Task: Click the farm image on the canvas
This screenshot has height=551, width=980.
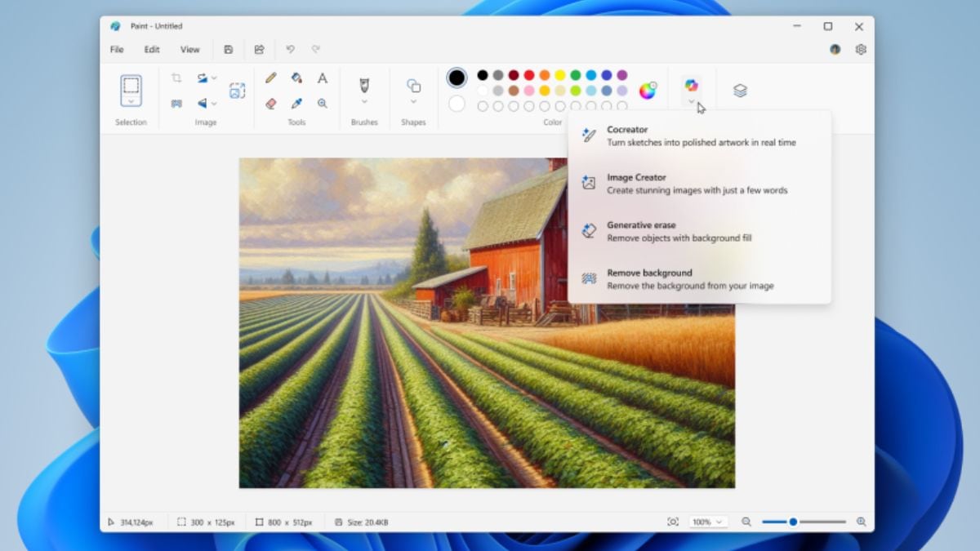Action: tap(487, 322)
